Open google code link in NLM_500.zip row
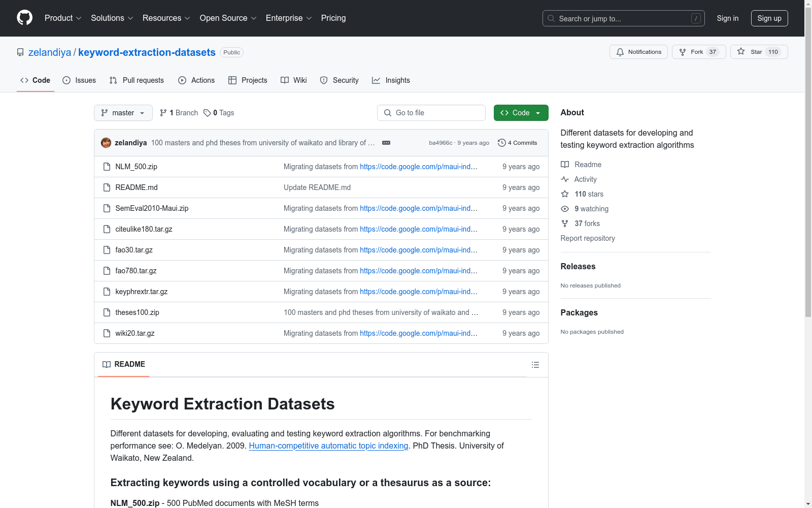Viewport: 812px width, 508px height. tap(419, 167)
